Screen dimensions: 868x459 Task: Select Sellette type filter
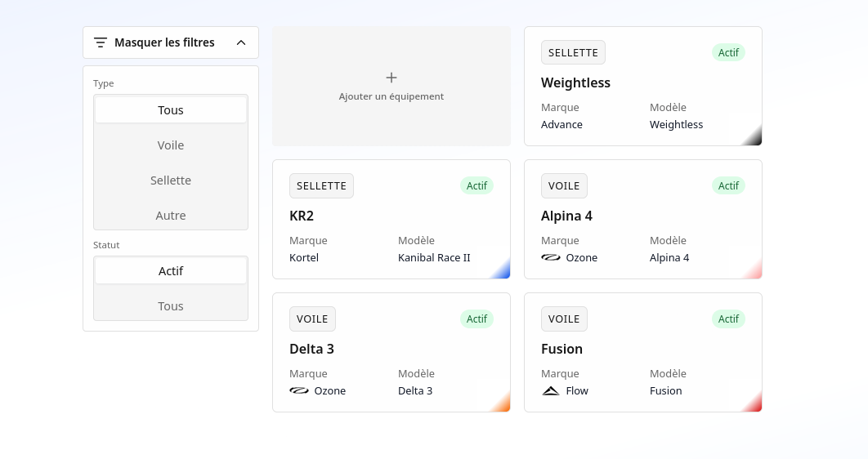pyautogui.click(x=171, y=180)
